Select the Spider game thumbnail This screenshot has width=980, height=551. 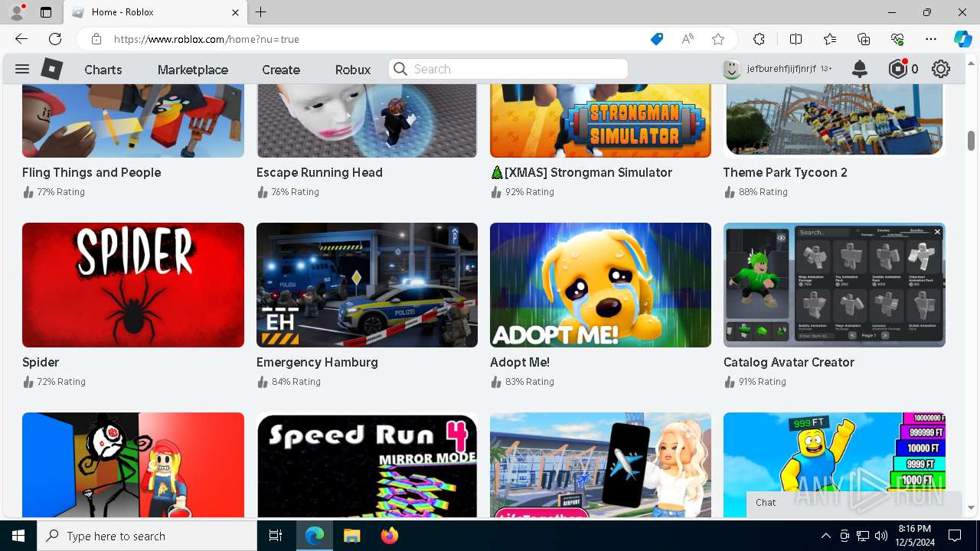pos(133,285)
